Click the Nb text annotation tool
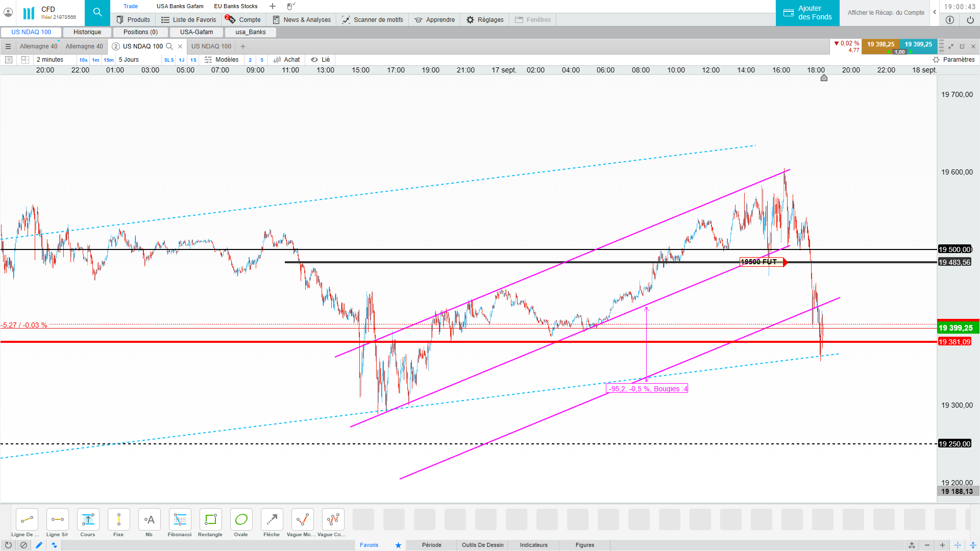Viewport: 980px width, 551px height. pyautogui.click(x=149, y=520)
